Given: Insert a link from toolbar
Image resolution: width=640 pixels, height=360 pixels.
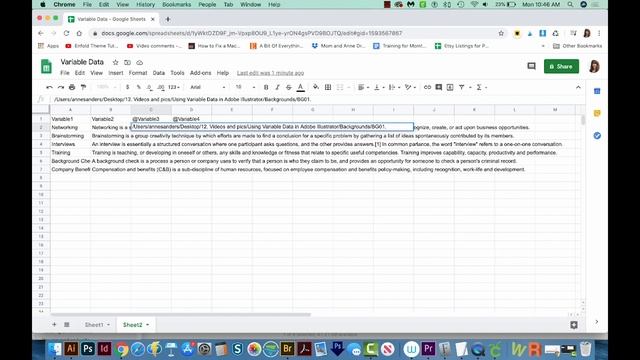Looking at the screenshot, I should [427, 87].
